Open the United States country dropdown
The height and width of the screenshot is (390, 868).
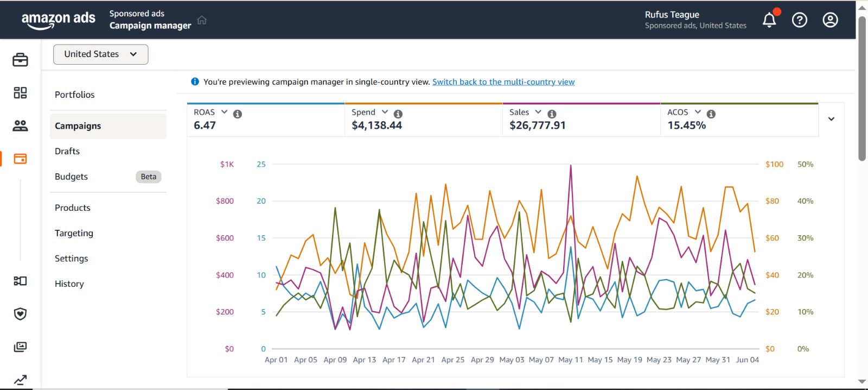(100, 54)
